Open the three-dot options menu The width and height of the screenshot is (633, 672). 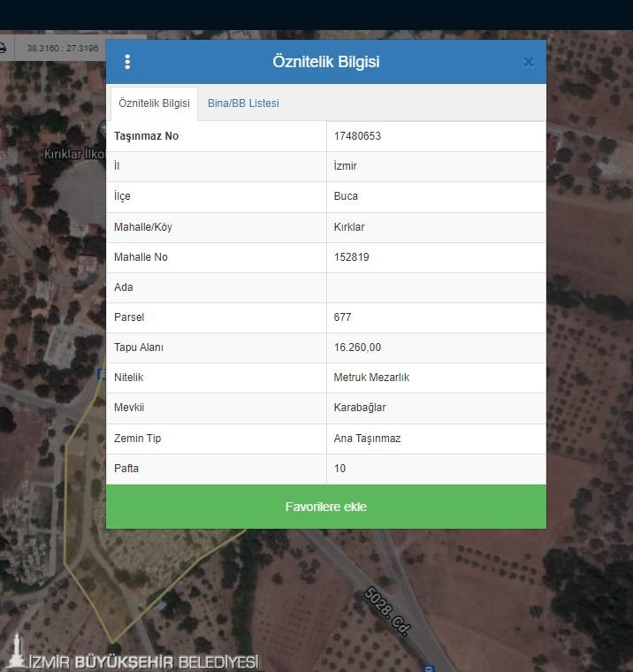[127, 62]
